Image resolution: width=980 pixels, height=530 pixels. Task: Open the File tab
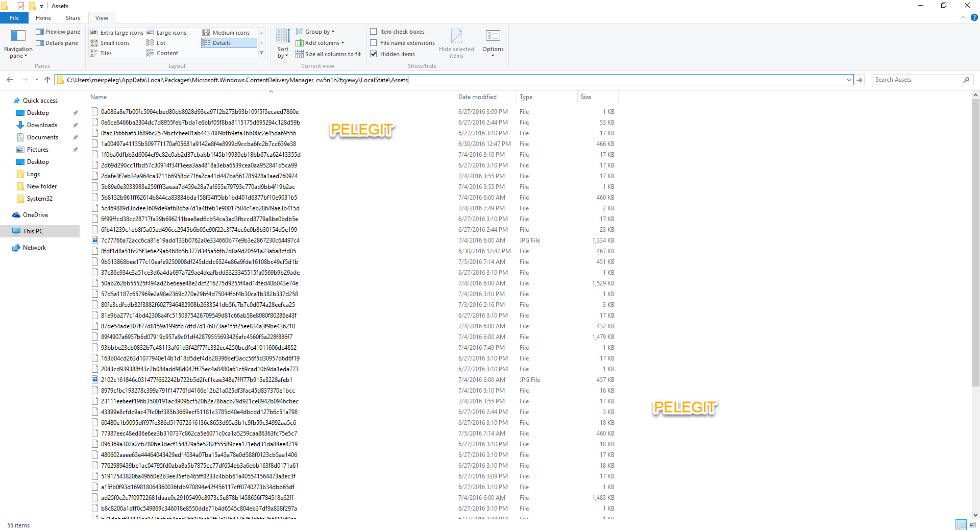pos(14,18)
